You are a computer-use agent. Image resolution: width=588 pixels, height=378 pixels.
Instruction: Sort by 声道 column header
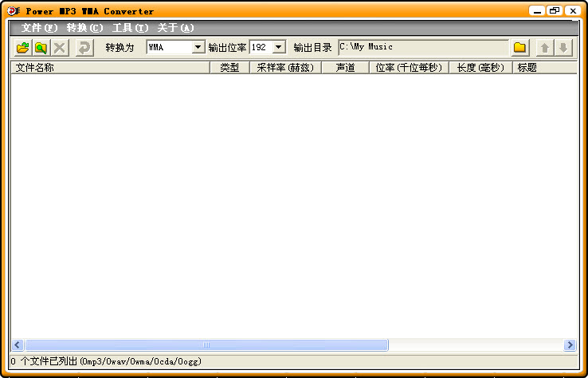point(345,68)
